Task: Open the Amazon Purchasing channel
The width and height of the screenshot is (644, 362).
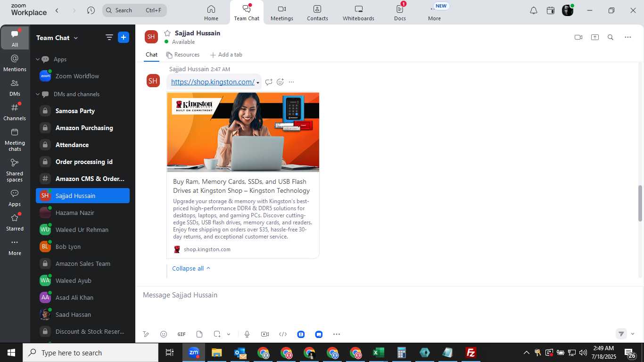Action: [83, 128]
